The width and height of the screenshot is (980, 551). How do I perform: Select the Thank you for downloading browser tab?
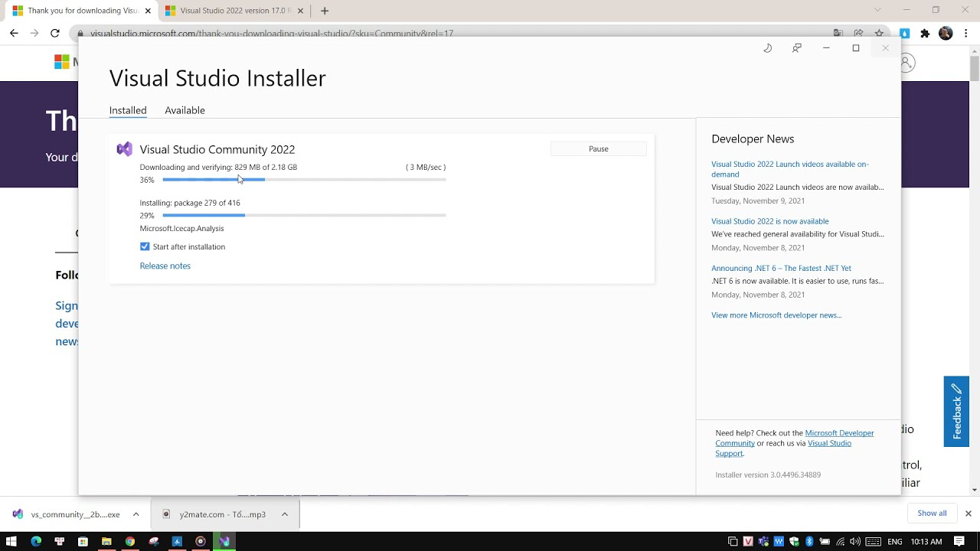[80, 11]
